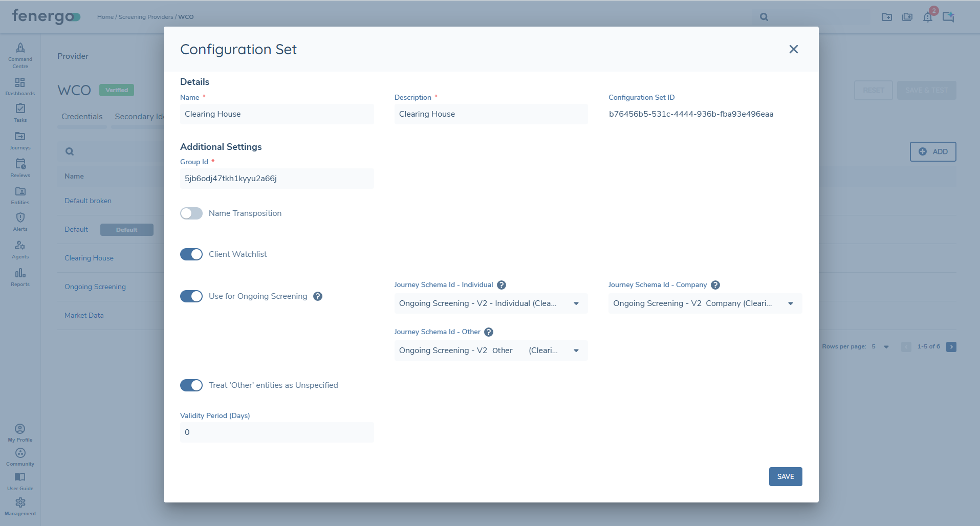980x526 pixels.
Task: Click the notifications bell icon
Action: click(x=928, y=17)
